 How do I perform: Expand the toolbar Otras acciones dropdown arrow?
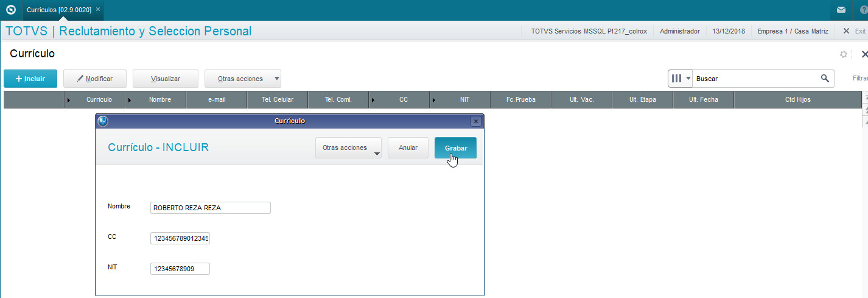(x=277, y=79)
